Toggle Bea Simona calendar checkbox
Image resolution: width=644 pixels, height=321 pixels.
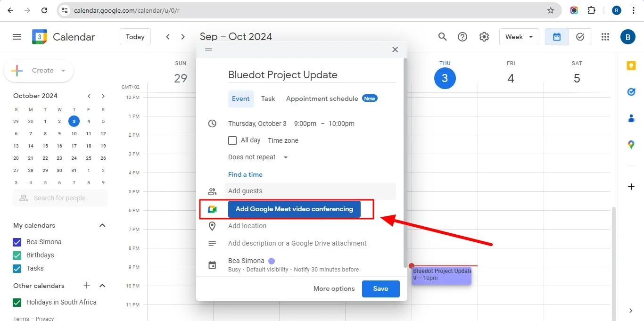[17, 242]
